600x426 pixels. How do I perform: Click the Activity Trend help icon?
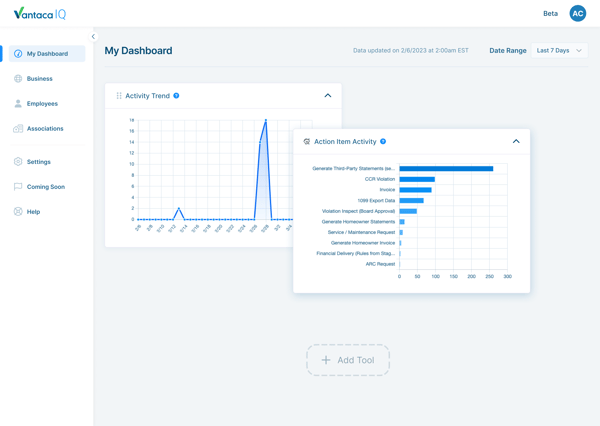(177, 96)
